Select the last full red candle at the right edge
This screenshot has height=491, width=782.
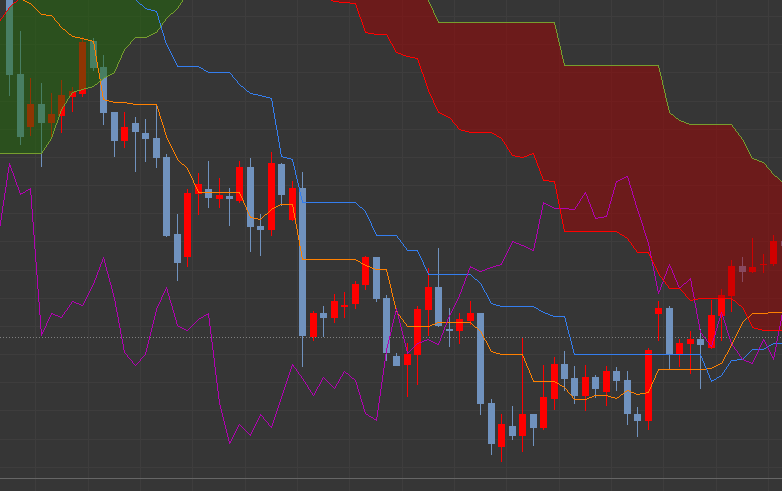pyautogui.click(x=774, y=252)
